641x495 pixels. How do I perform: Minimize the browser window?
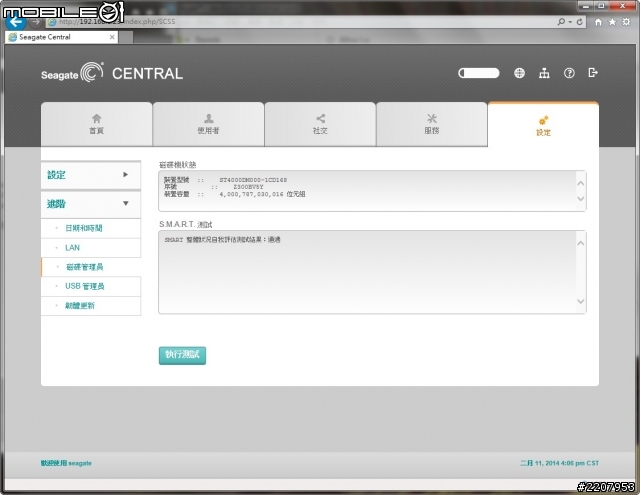click(586, 6)
